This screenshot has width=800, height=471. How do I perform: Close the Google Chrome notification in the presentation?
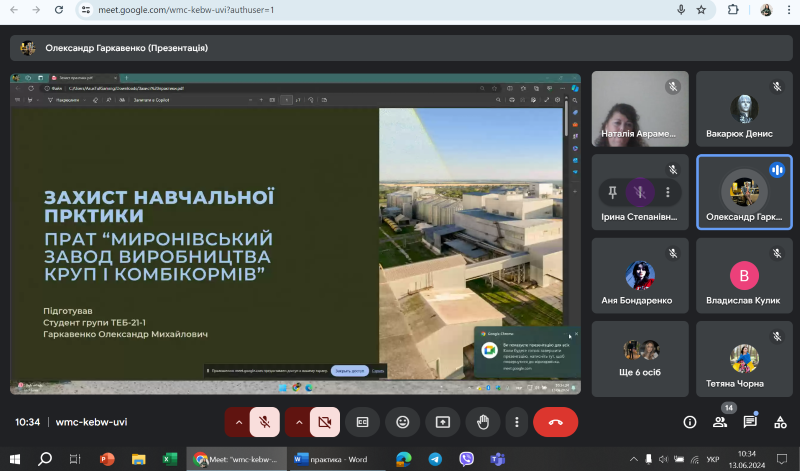click(x=577, y=334)
